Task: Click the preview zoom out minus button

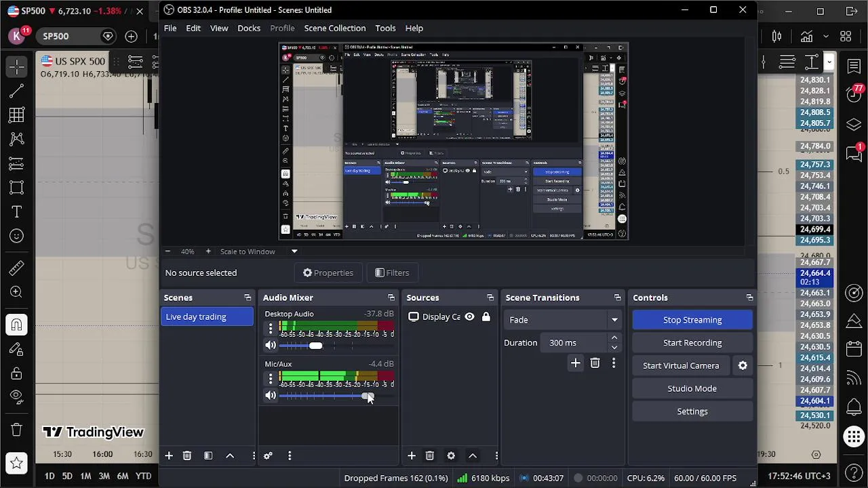Action: [167, 251]
